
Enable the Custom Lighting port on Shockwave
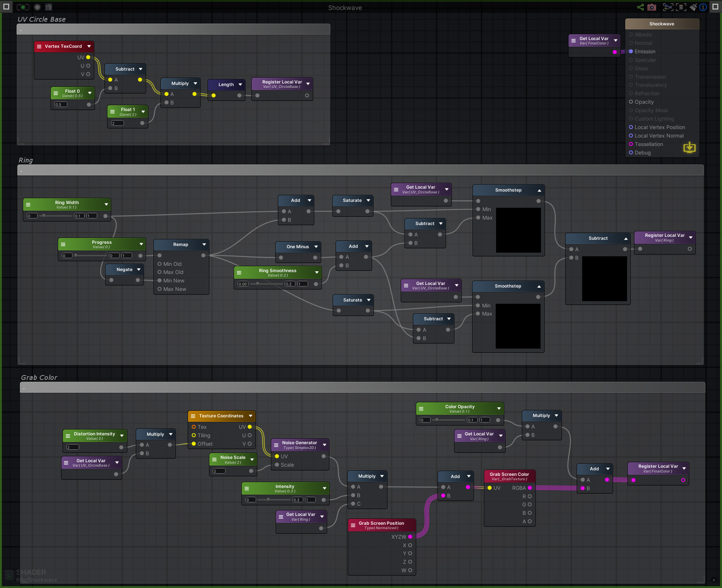click(631, 119)
